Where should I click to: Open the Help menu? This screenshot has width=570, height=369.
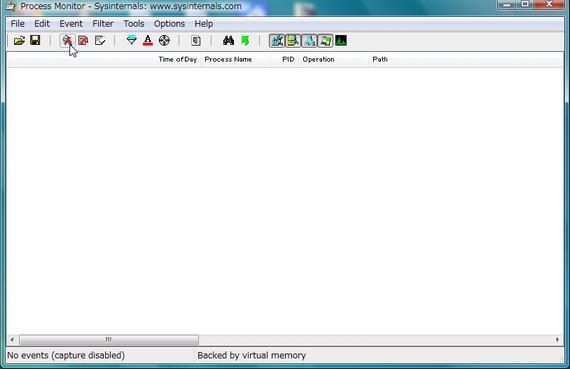204,24
